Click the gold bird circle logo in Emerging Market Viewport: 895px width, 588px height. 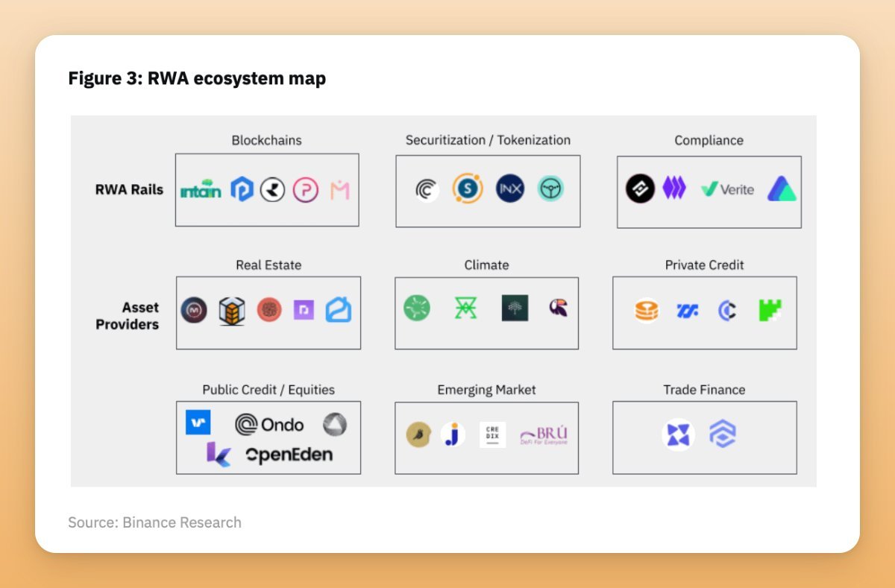[418, 434]
